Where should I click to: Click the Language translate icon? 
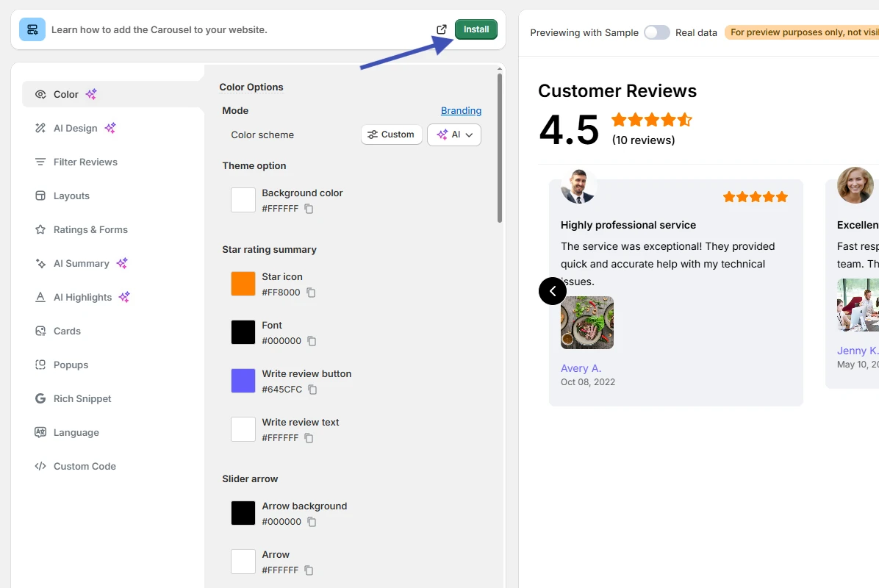click(x=40, y=432)
